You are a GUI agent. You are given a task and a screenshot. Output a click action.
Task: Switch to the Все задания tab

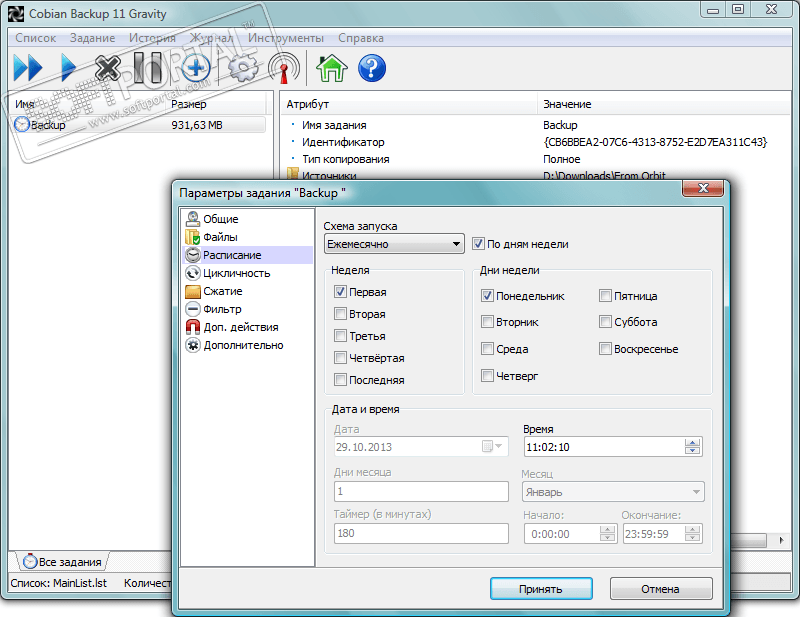coord(63,561)
